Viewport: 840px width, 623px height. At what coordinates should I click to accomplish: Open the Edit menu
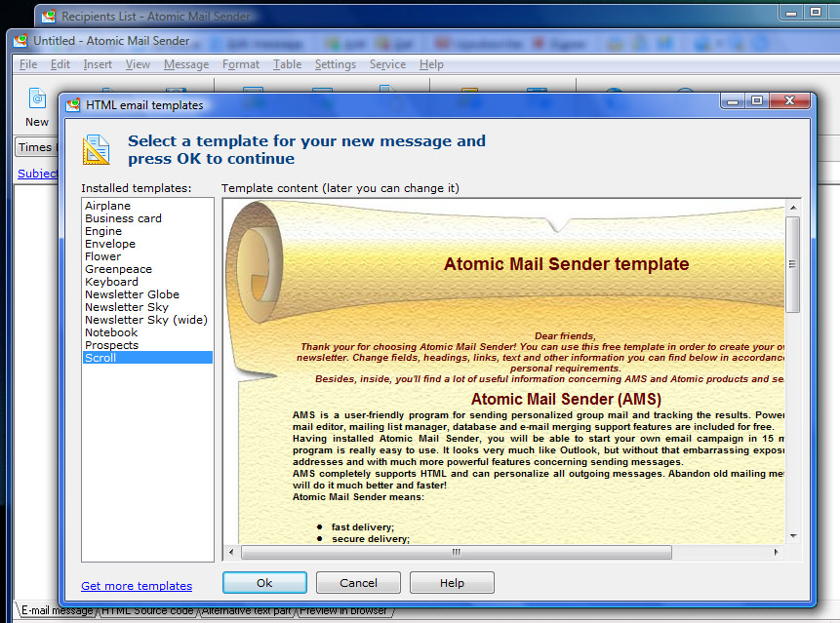pyautogui.click(x=60, y=64)
